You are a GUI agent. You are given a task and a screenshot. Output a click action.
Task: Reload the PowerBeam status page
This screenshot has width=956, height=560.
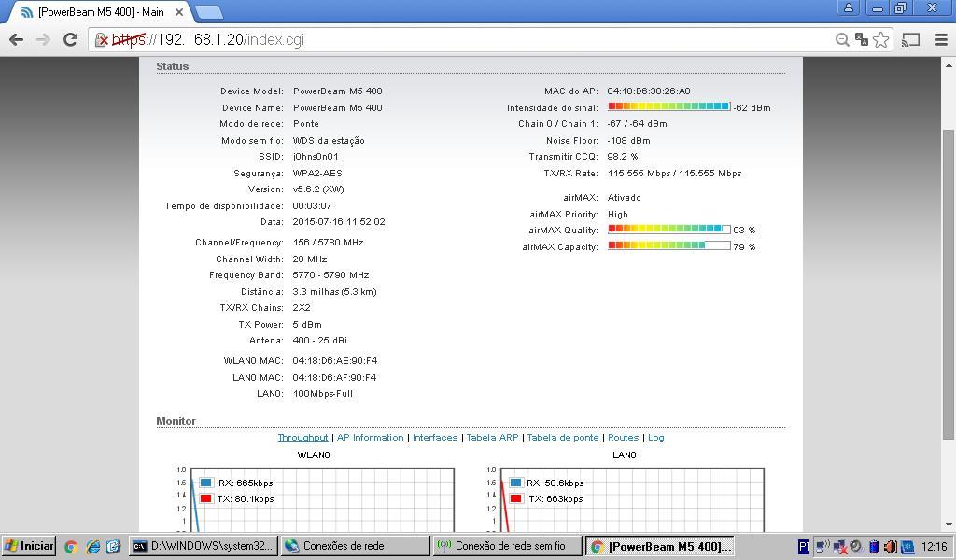coord(70,39)
